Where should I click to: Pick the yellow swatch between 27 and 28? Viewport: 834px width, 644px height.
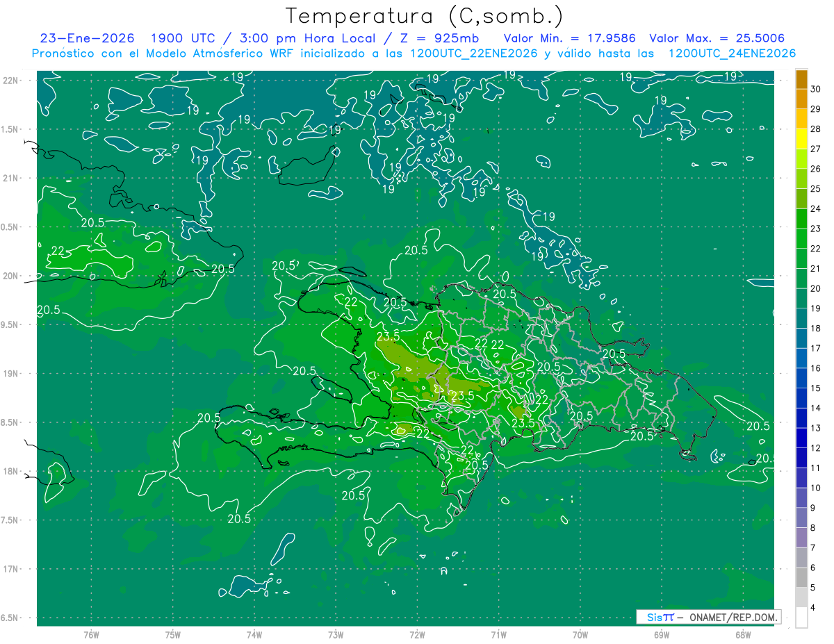click(x=801, y=139)
